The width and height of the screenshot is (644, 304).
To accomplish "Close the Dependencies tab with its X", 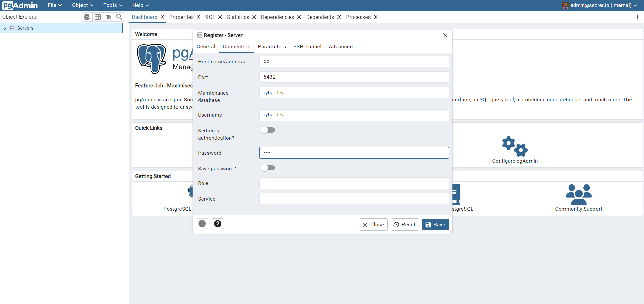I will pos(299,17).
